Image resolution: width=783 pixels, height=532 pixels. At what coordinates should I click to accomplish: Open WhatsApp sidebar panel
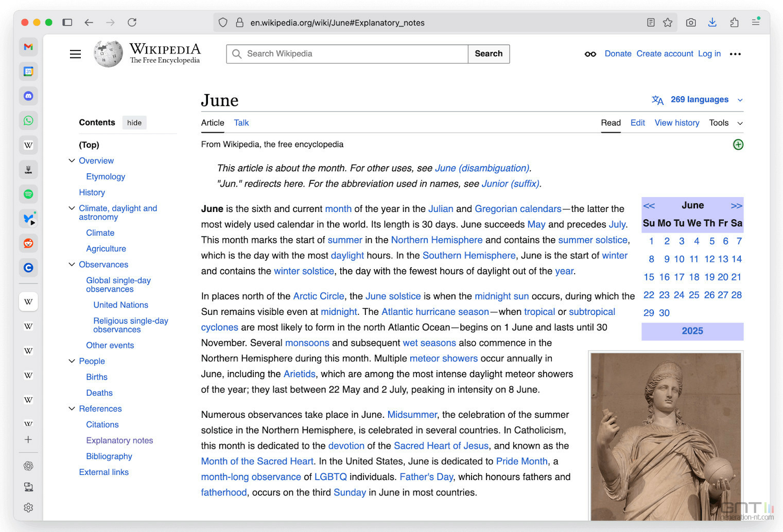[28, 120]
